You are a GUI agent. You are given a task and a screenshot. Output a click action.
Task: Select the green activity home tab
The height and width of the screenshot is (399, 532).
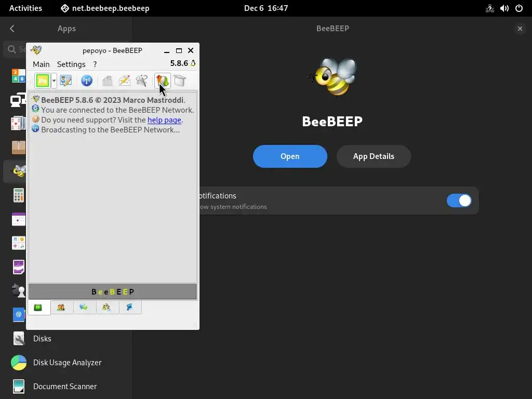(38, 308)
